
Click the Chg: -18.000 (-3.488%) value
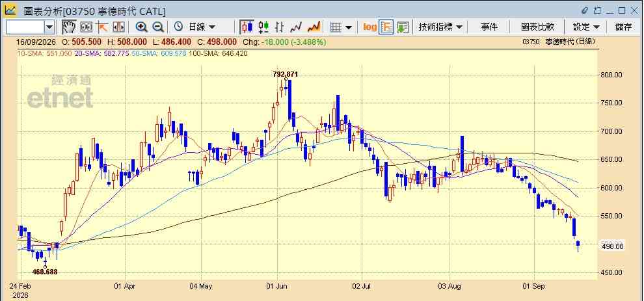coord(285,42)
